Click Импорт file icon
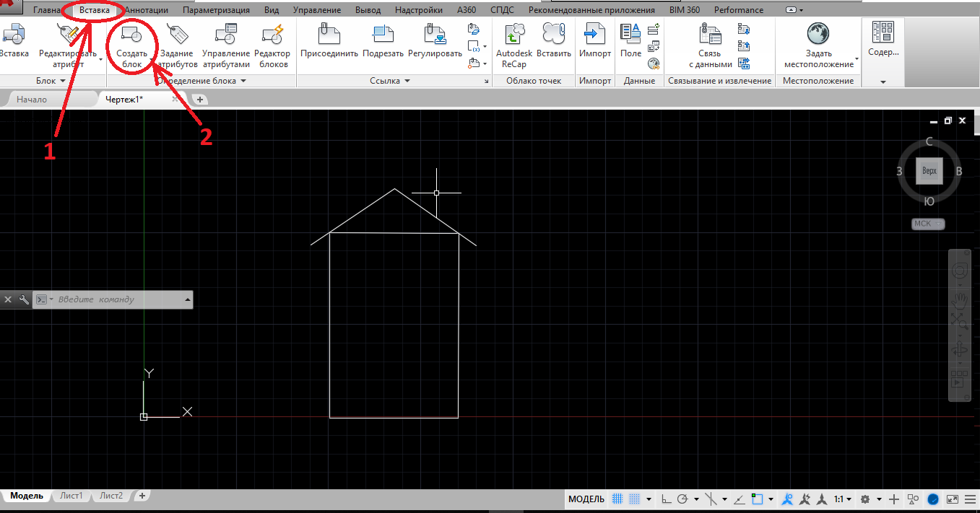This screenshot has height=513, width=980. pos(595,34)
